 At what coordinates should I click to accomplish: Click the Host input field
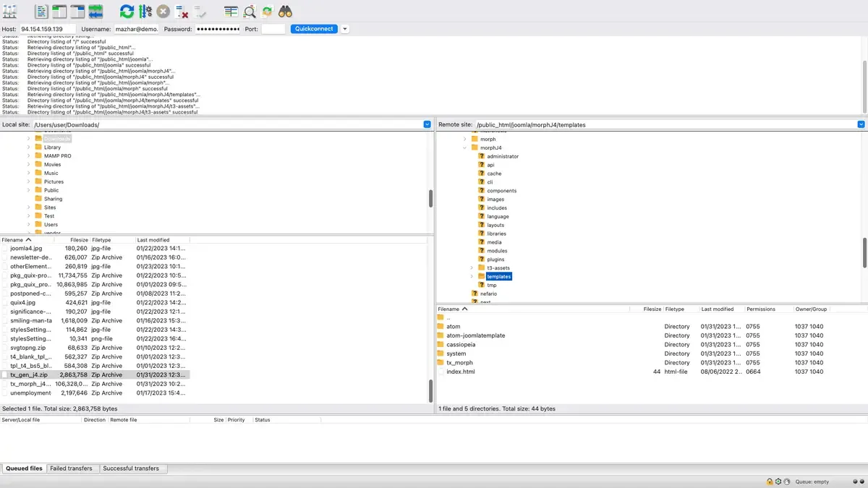(47, 29)
